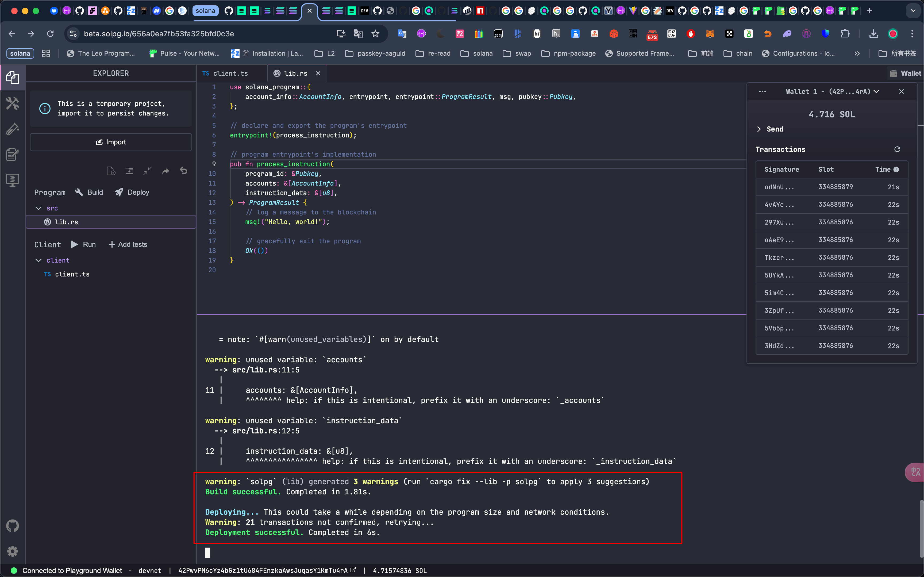Image resolution: width=924 pixels, height=577 pixels.
Task: Close the wallet panel
Action: click(x=902, y=92)
